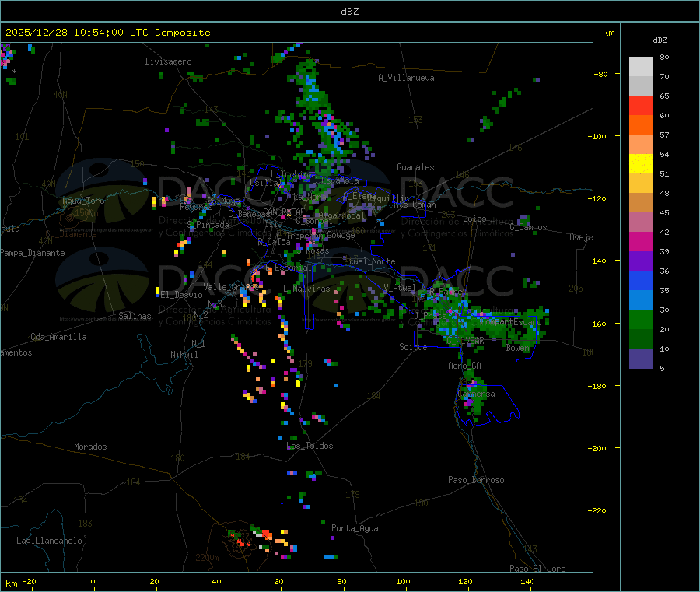Click the Agua_Toro map label
Viewport: 700px width, 592px height.
coord(83,201)
